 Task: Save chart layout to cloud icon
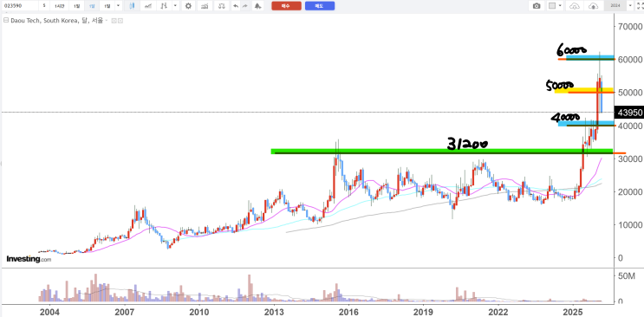pos(593,6)
